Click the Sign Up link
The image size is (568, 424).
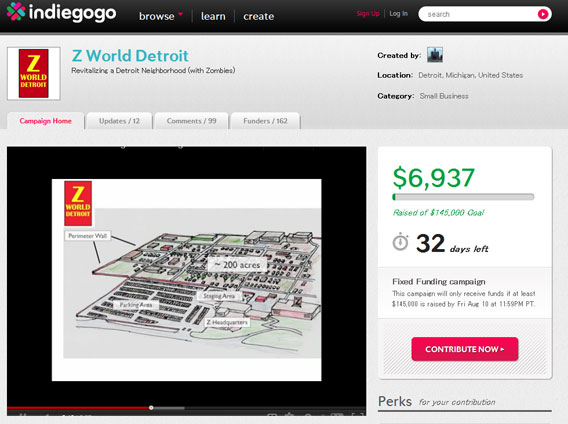point(368,13)
